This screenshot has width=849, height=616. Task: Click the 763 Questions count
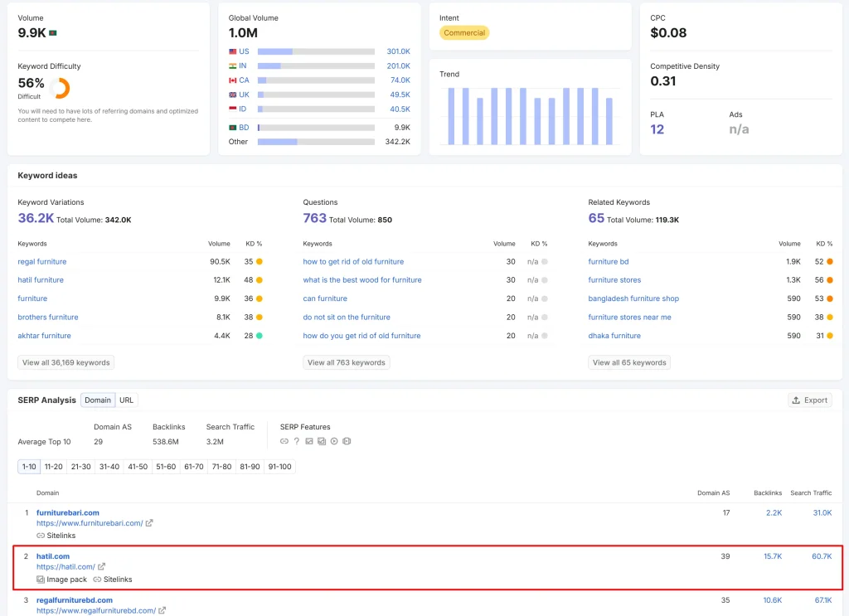pyautogui.click(x=314, y=218)
